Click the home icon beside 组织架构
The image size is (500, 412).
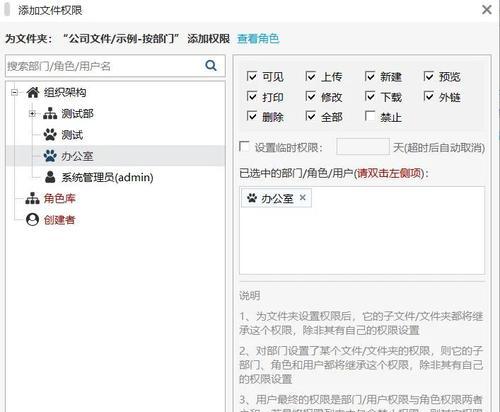tap(33, 92)
